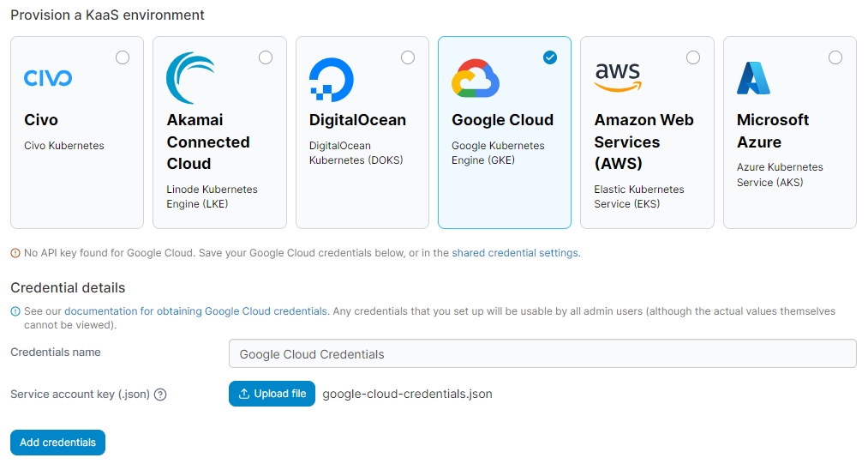Click the AWS logo icon
Screen dimensions: 868x464
pos(617,76)
